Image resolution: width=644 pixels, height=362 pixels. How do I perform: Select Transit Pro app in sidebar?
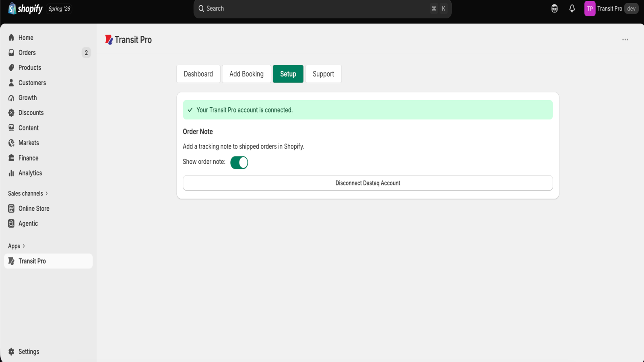point(48,261)
